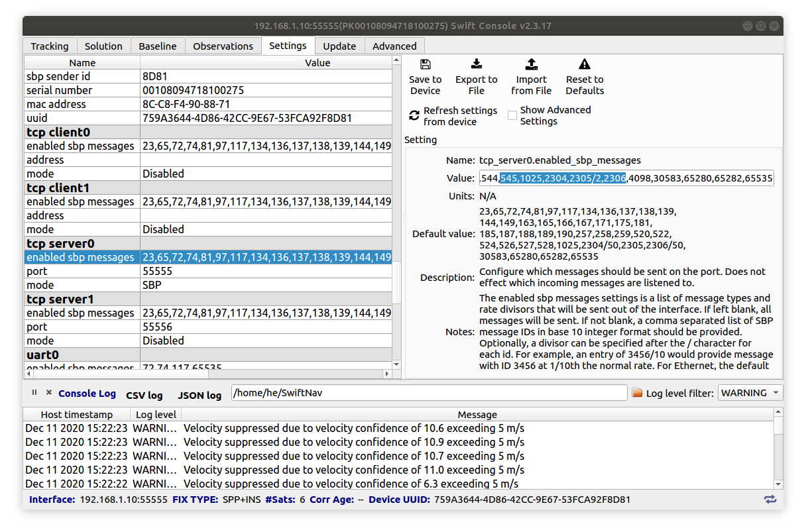810x532 pixels.
Task: Click the uart0 section header
Action: click(x=208, y=354)
